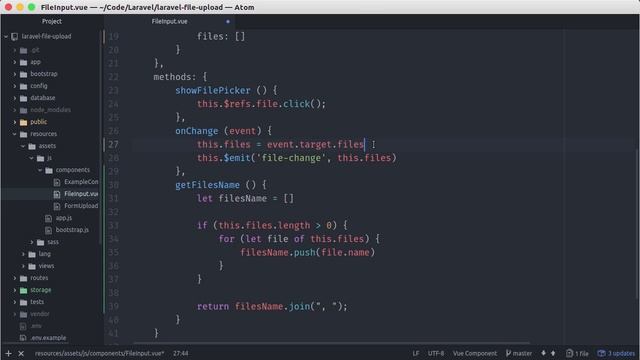640x360 pixels.
Task: Switch to the FileInput.vue editor tab
Action: pyautogui.click(x=170, y=21)
